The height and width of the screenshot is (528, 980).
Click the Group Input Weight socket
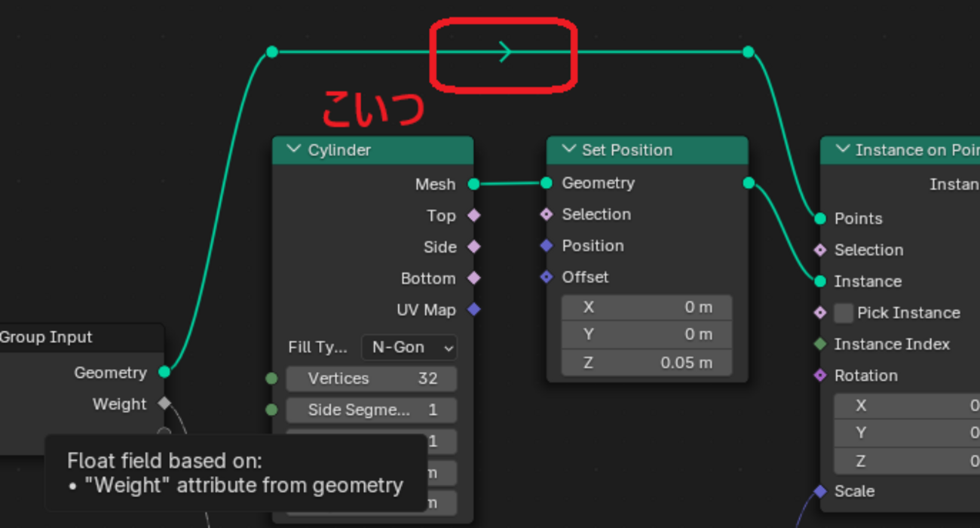pos(164,404)
